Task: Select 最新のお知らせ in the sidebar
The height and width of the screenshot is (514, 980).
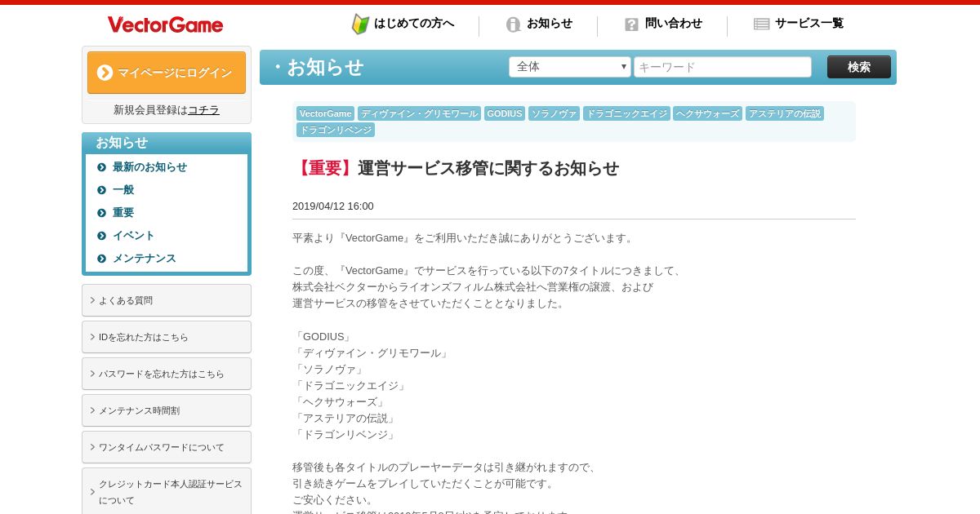Action: pos(149,167)
